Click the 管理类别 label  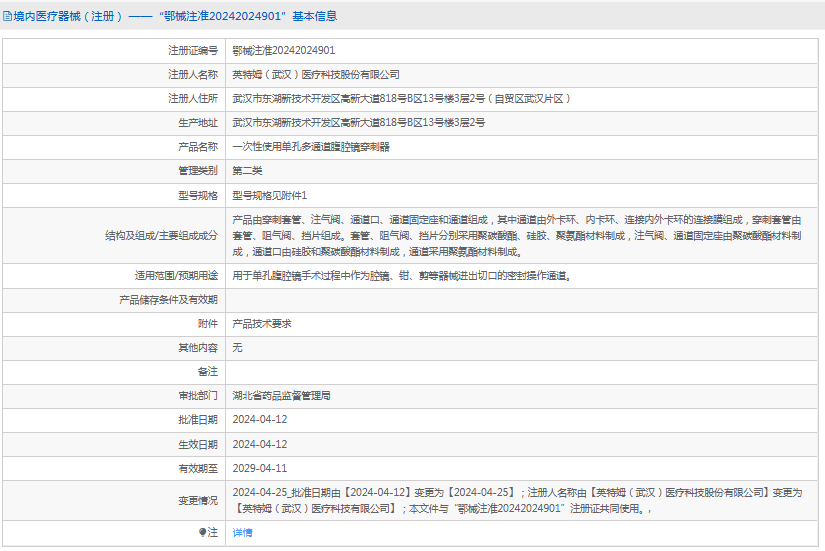pos(198,171)
